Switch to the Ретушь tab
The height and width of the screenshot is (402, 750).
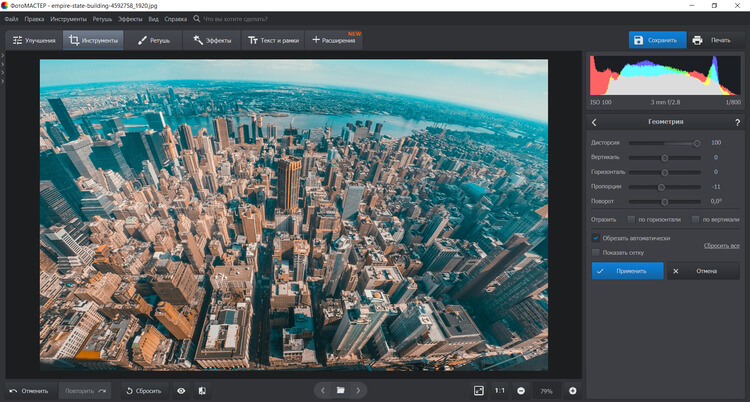[153, 41]
